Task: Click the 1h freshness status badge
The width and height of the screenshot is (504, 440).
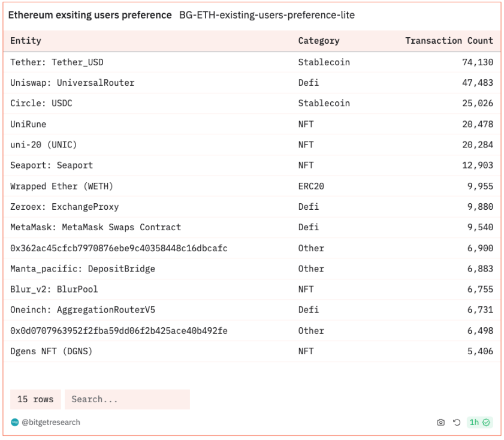Action: coord(480,423)
